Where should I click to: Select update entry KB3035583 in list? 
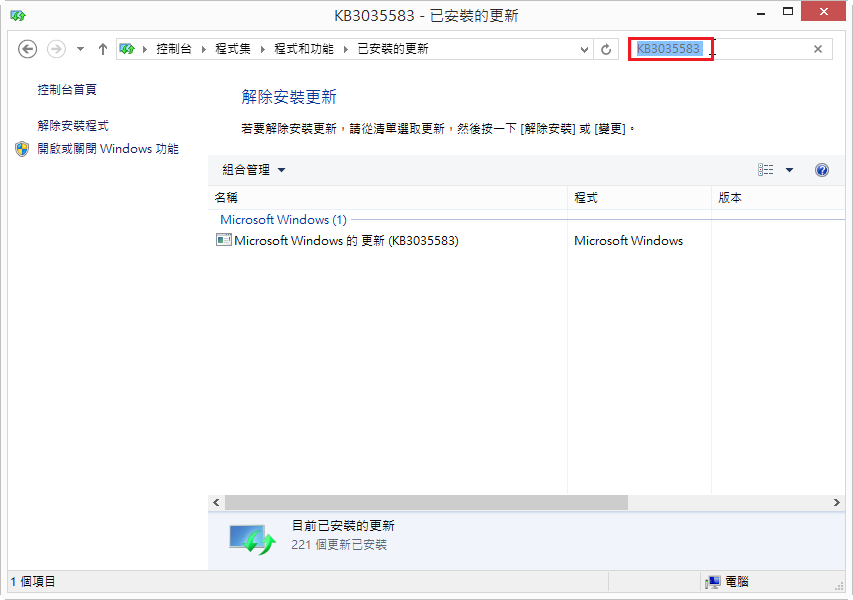click(x=346, y=240)
